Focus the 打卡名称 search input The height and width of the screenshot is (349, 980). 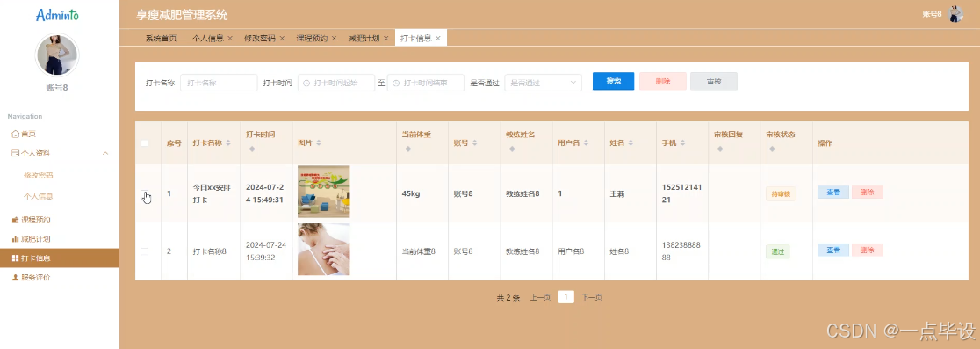[x=219, y=83]
